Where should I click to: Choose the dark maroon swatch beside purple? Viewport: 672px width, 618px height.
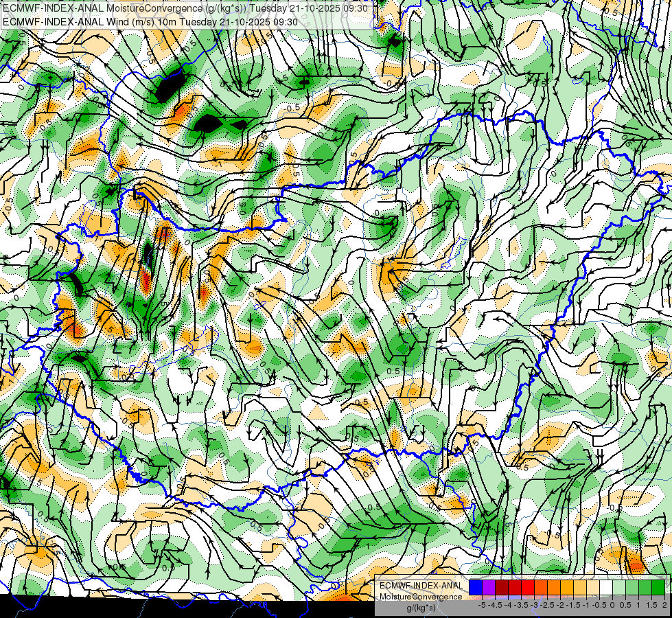[x=502, y=587]
